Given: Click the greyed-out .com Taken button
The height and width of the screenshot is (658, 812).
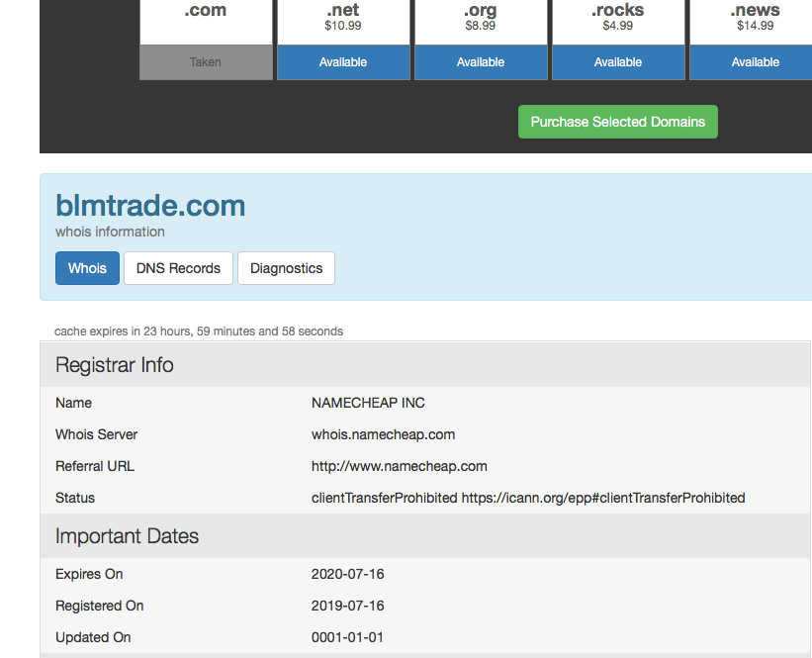Looking at the screenshot, I should (206, 62).
